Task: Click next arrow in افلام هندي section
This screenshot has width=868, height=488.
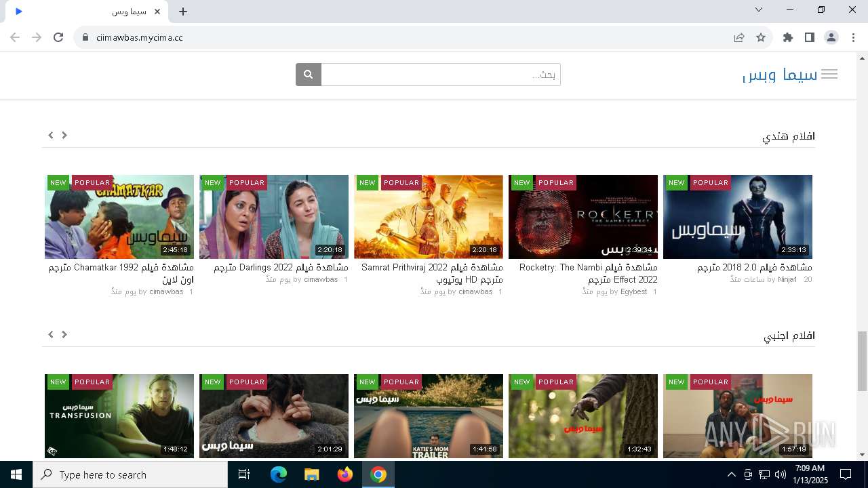Action: click(64, 135)
